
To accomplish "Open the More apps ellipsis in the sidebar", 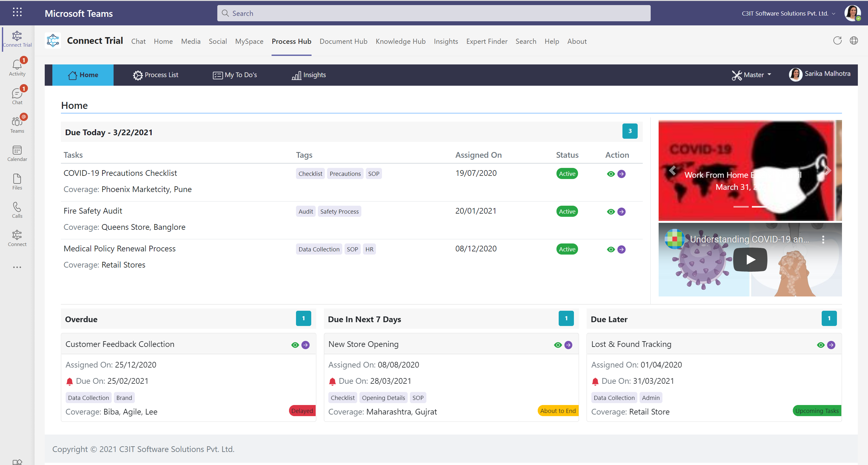I will coord(17,267).
